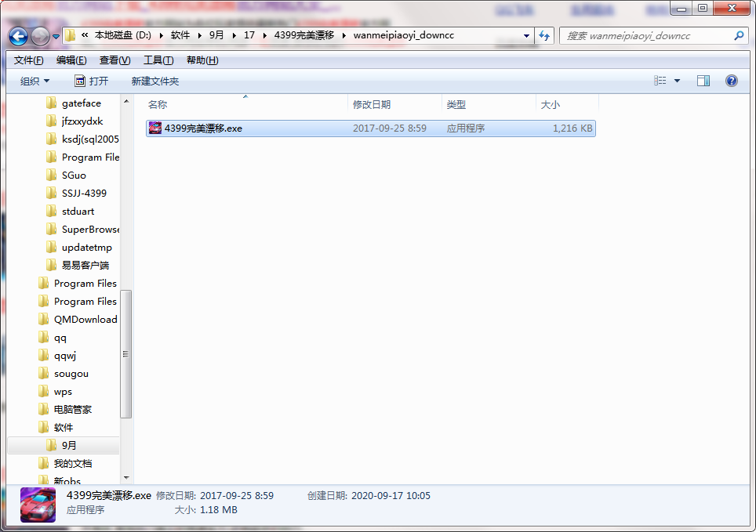Click the Forward navigation arrow
This screenshot has height=532, width=756.
click(x=40, y=36)
